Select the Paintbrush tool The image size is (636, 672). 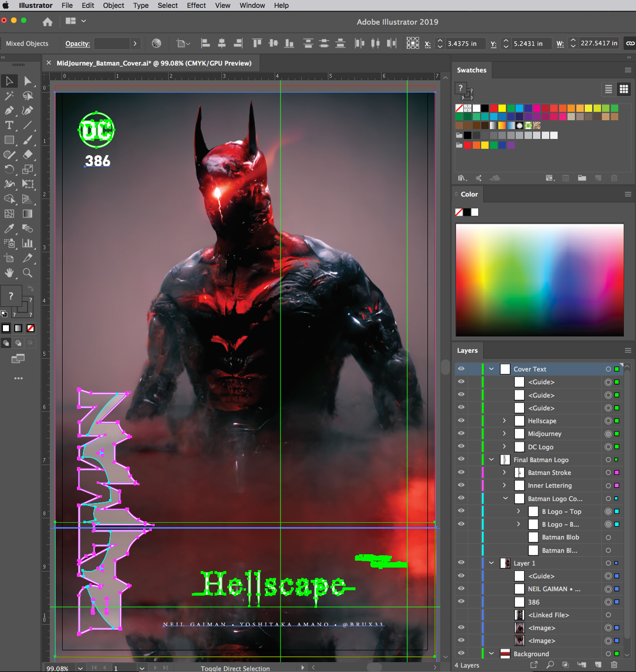point(28,140)
